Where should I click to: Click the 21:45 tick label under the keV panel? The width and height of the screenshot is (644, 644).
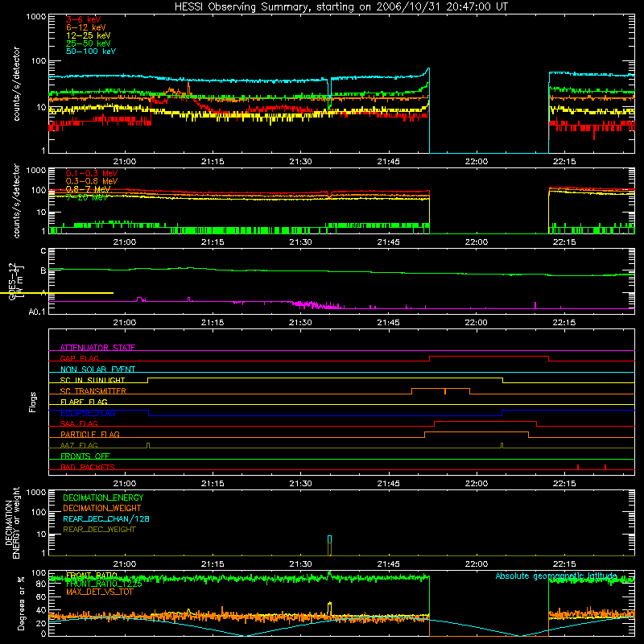pos(388,162)
